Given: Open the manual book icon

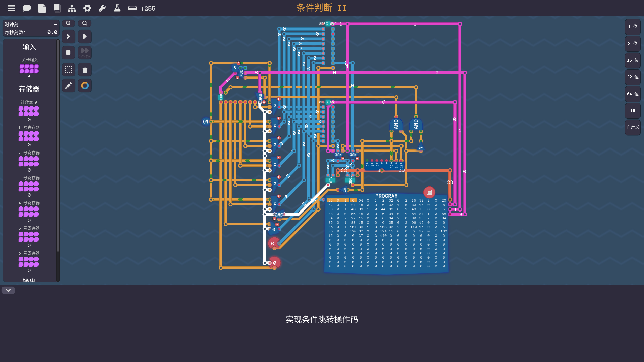Looking at the screenshot, I should coord(57,8).
